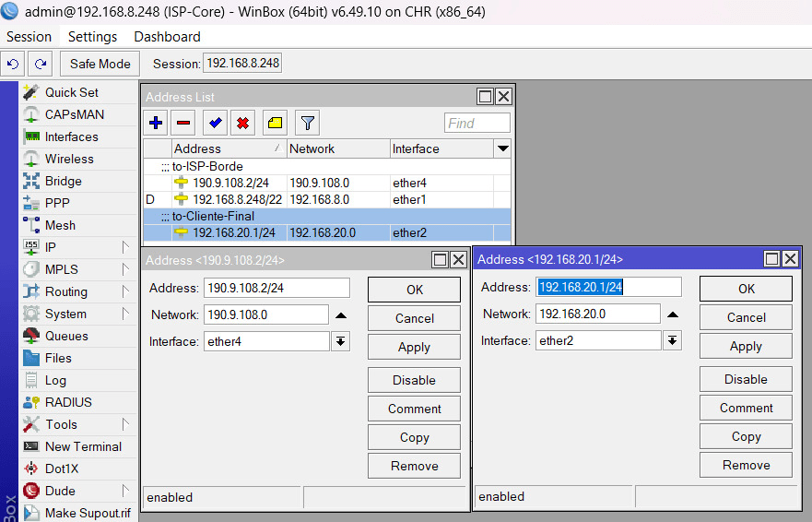Click the yellow Comment note icon
The height and width of the screenshot is (522, 812).
coord(275,123)
